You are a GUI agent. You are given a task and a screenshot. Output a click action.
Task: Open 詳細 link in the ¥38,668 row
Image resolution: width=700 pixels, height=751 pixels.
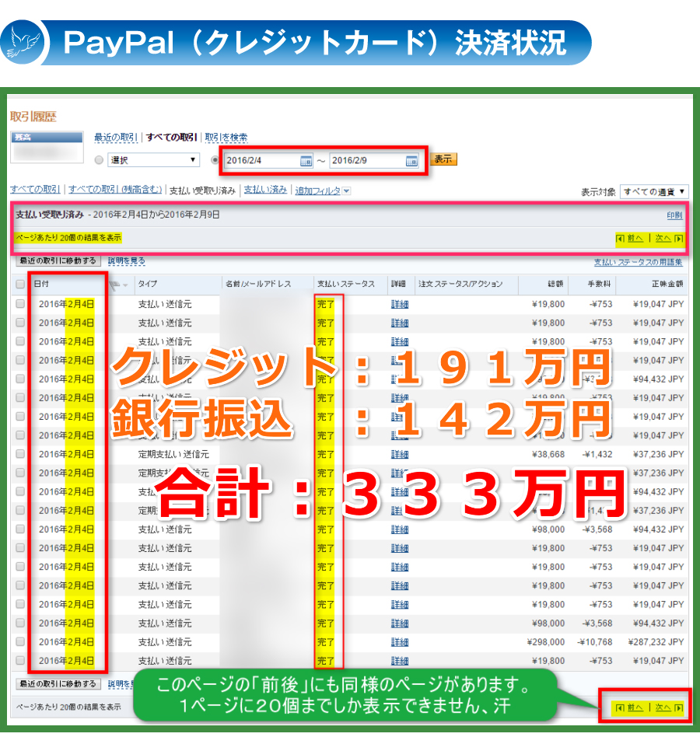click(x=400, y=454)
